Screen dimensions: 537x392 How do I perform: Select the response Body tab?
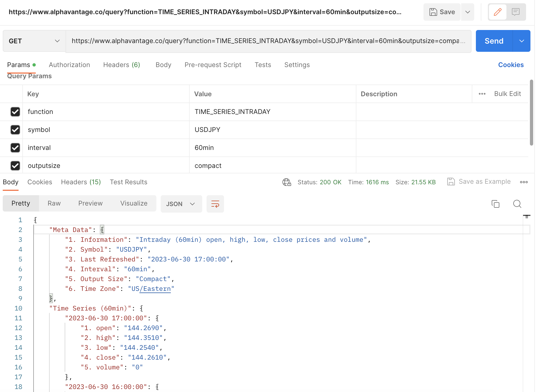11,182
